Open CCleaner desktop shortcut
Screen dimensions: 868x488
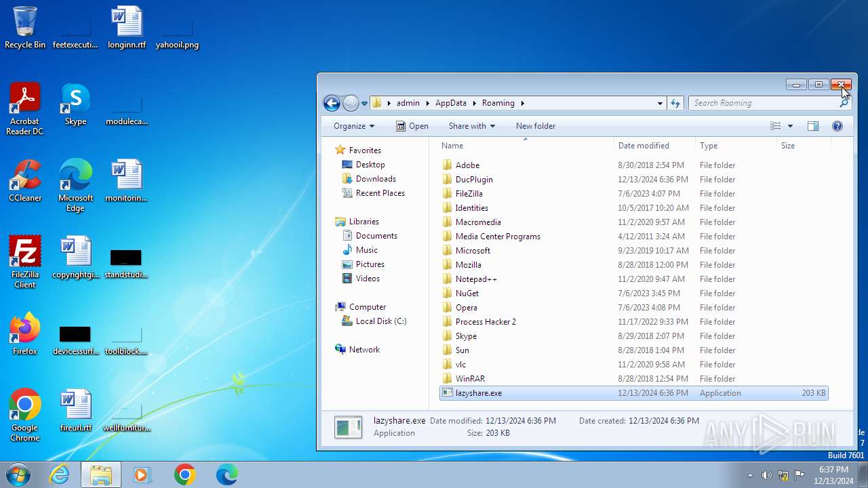(x=25, y=180)
